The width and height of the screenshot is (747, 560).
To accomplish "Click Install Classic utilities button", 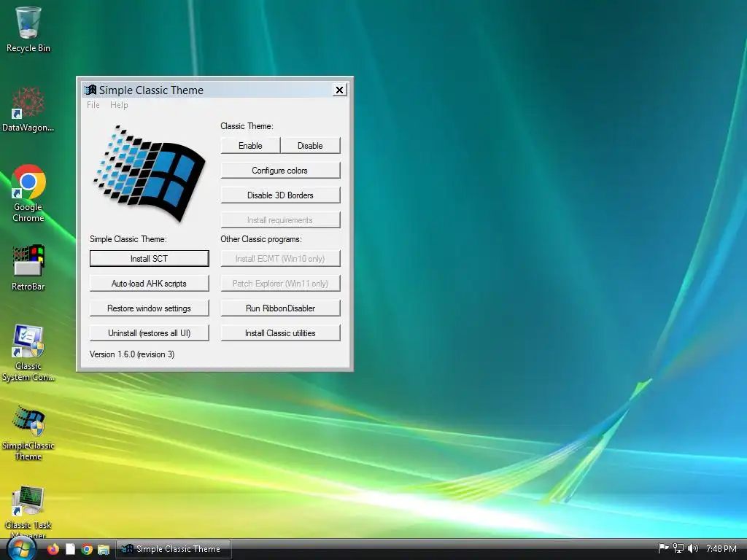I will tap(280, 332).
